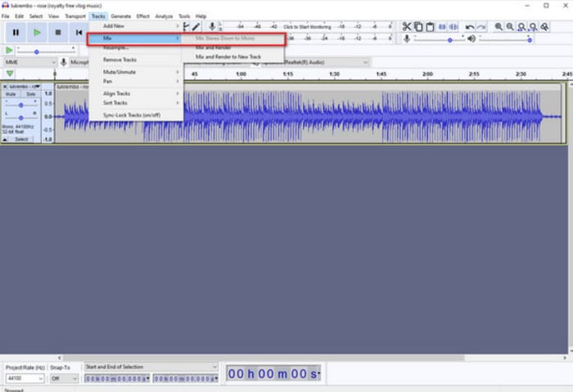Click the Pause transport button
Viewport: 573px width, 392px height.
coord(16,33)
